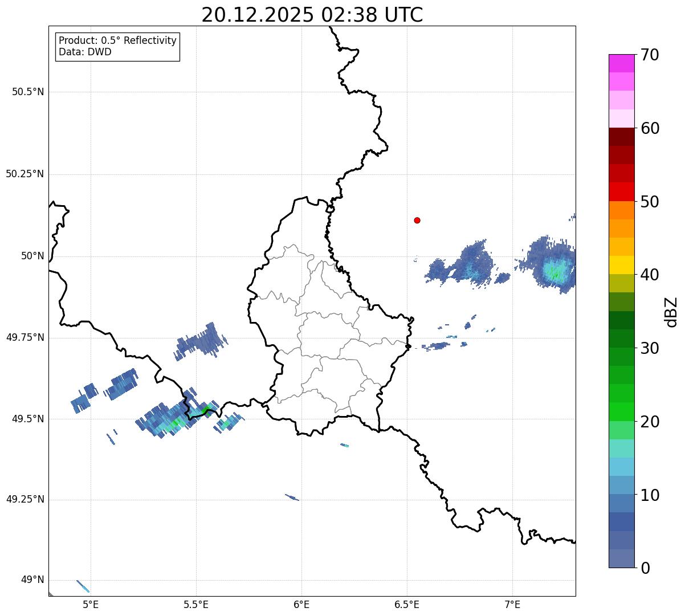Click the 50.25°N latitude label

click(25, 174)
